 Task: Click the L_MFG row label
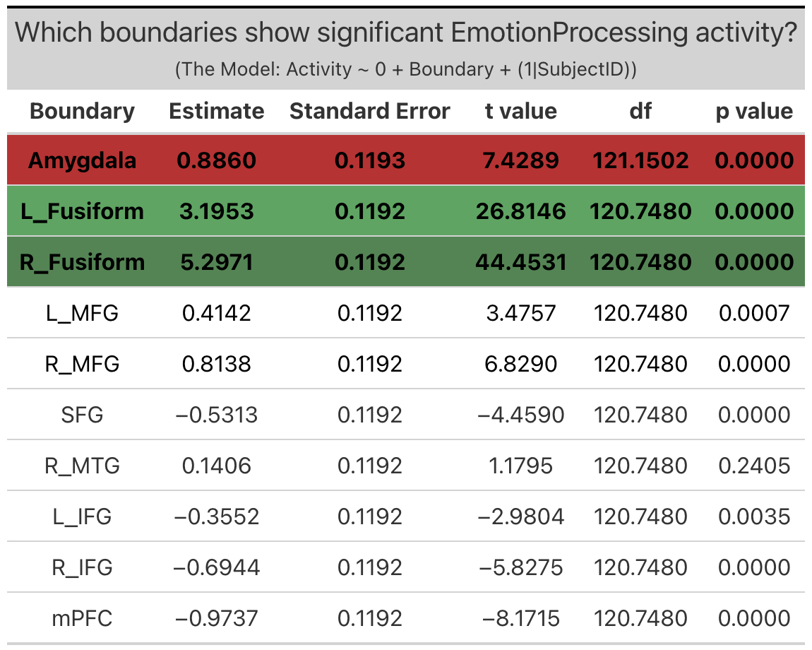82,313
